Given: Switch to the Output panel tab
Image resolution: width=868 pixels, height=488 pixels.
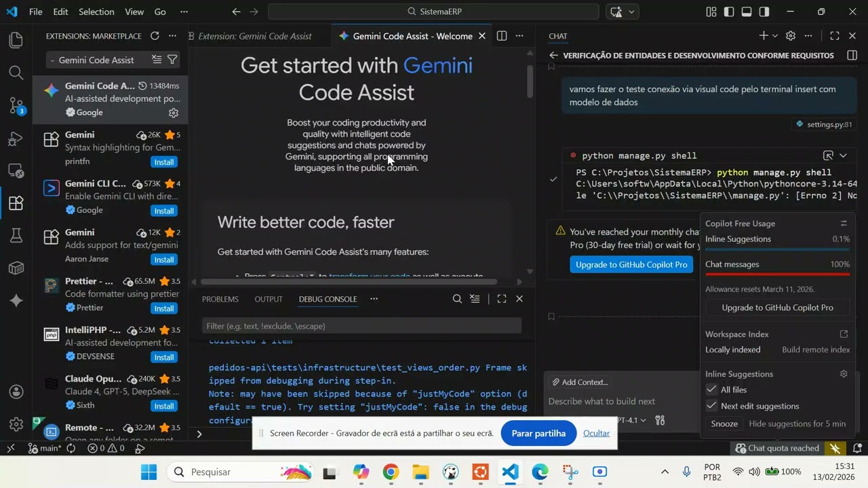Looking at the screenshot, I should [269, 299].
